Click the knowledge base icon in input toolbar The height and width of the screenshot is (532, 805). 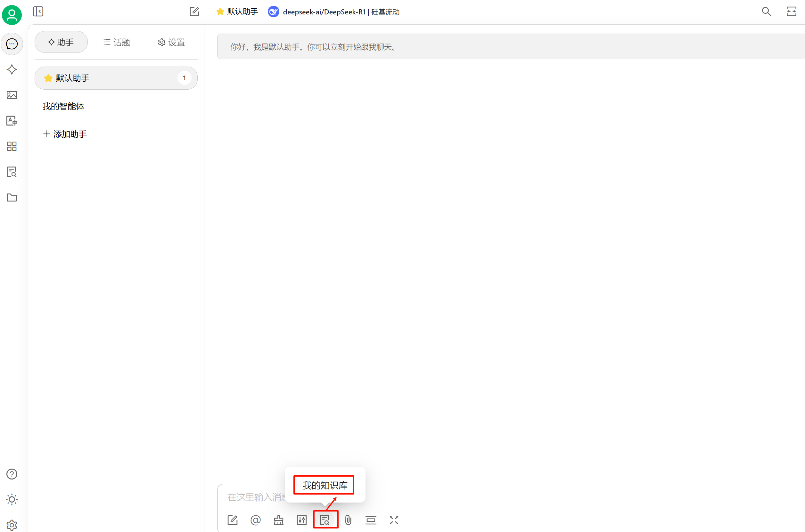pyautogui.click(x=325, y=520)
